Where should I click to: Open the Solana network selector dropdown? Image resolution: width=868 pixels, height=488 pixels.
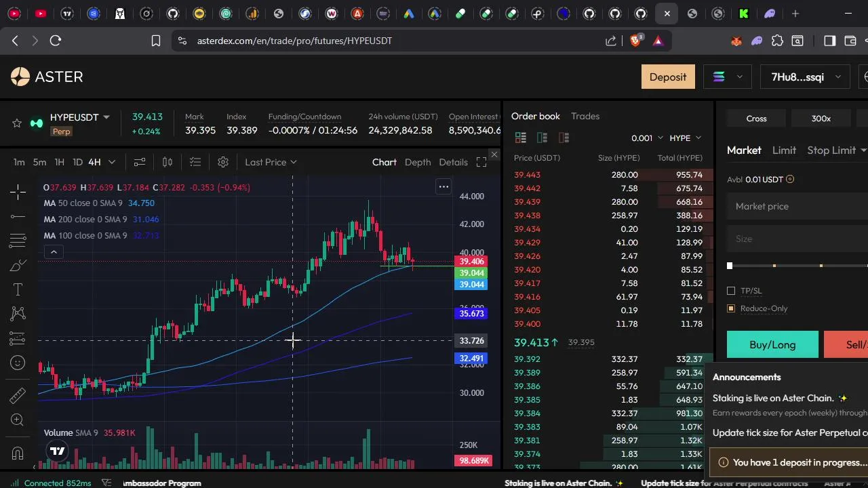tap(727, 77)
